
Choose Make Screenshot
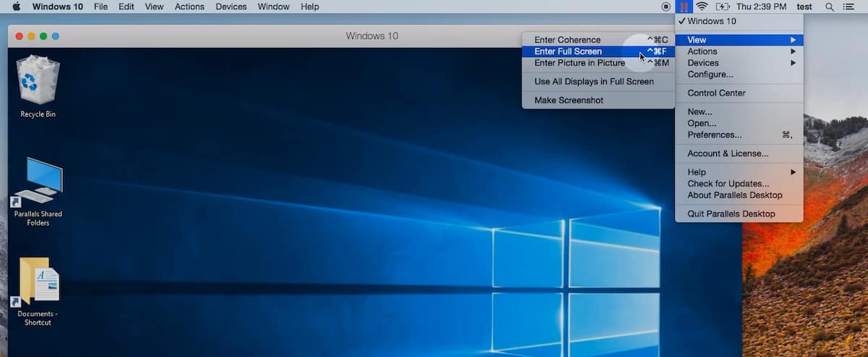pyautogui.click(x=598, y=101)
